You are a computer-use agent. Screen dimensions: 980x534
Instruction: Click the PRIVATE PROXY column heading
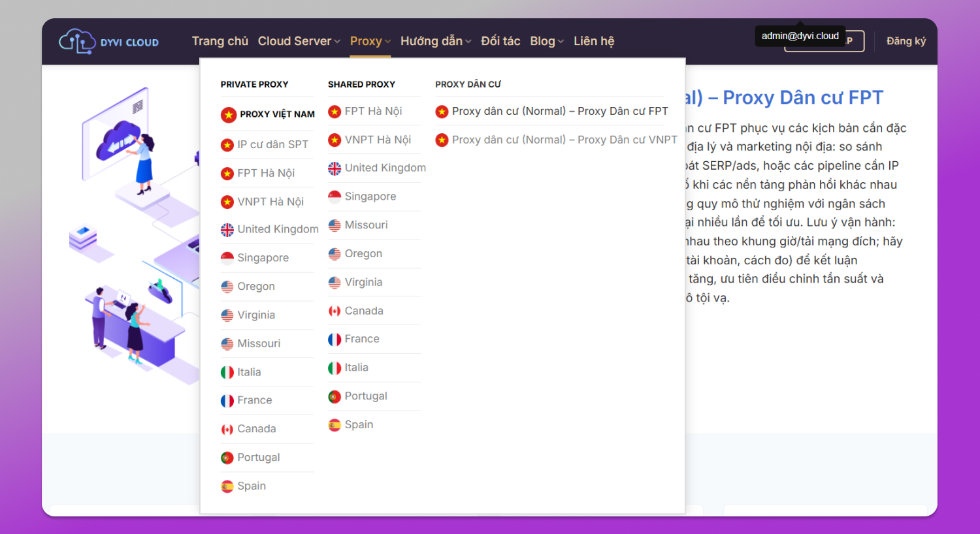coord(254,84)
